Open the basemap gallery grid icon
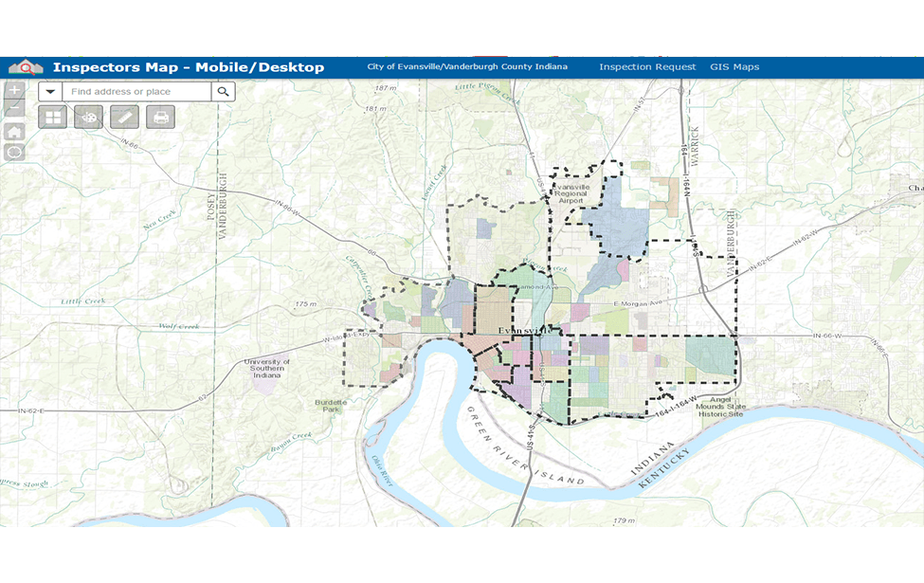The width and height of the screenshot is (924, 583). tap(52, 117)
